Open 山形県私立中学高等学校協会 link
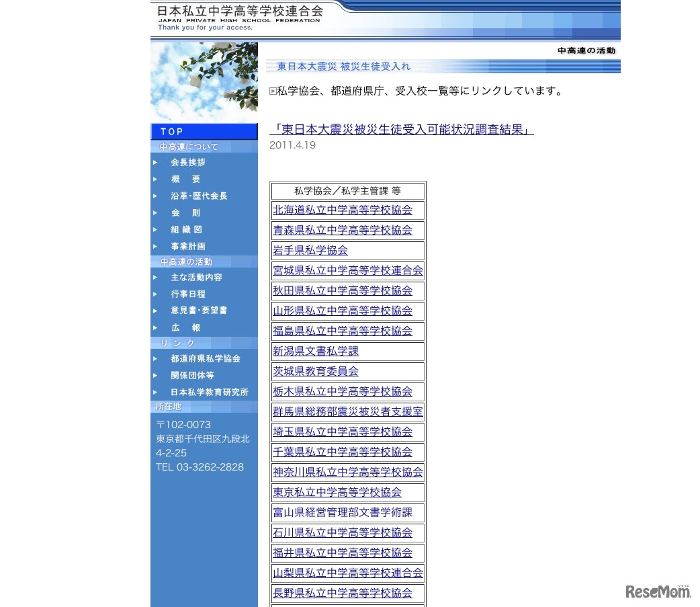The width and height of the screenshot is (700, 607). (343, 311)
